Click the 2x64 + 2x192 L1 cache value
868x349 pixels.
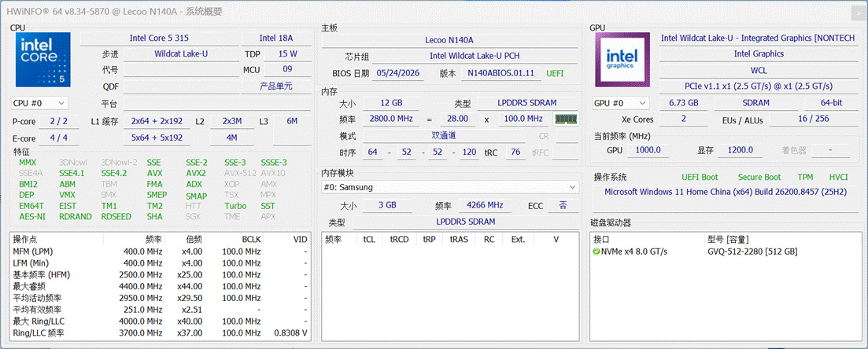(157, 121)
